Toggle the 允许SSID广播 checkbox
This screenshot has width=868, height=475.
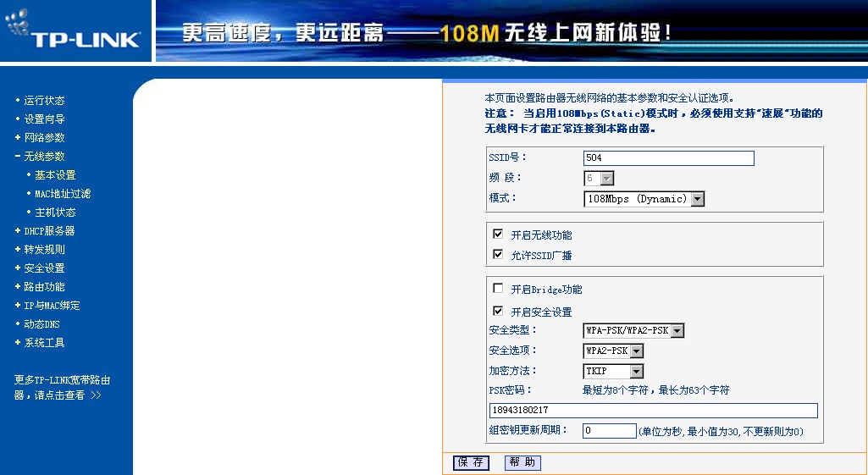click(x=498, y=254)
